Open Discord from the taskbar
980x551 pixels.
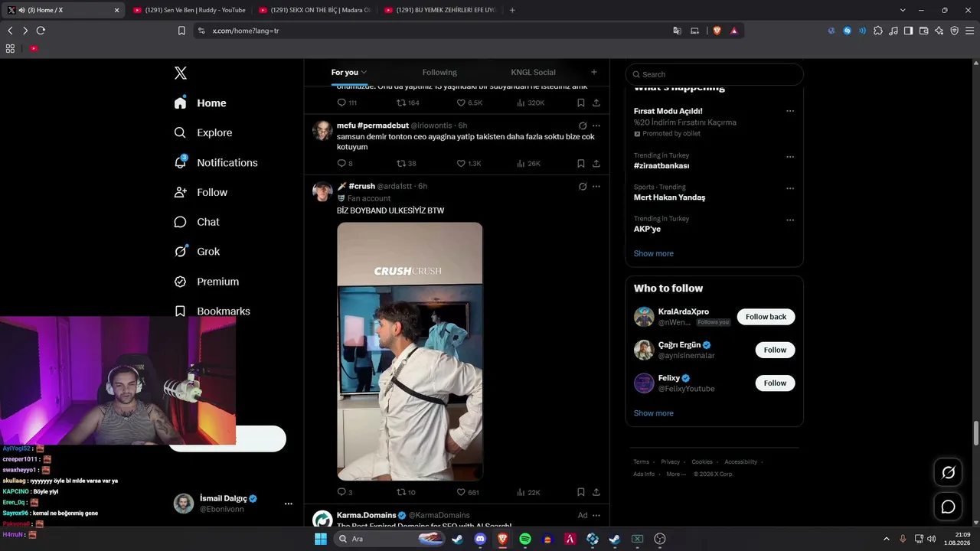point(480,539)
